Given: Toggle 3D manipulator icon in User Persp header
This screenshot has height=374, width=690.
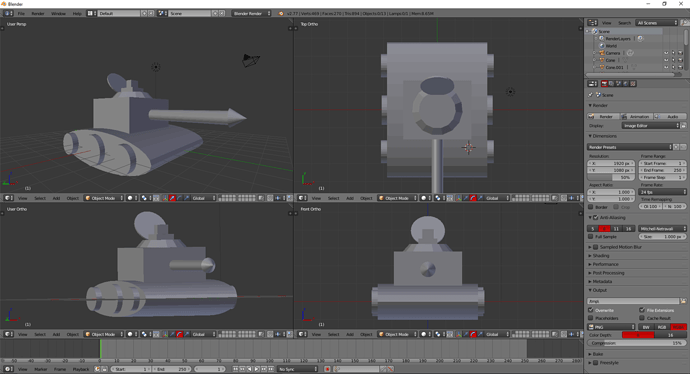Looking at the screenshot, I should pyautogui.click(x=165, y=198).
